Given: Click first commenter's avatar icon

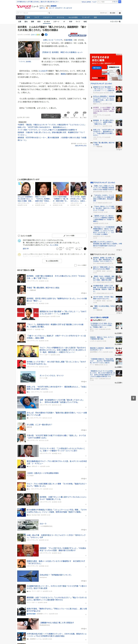Looking at the screenshot, I should pyautogui.click(x=19, y=241).
